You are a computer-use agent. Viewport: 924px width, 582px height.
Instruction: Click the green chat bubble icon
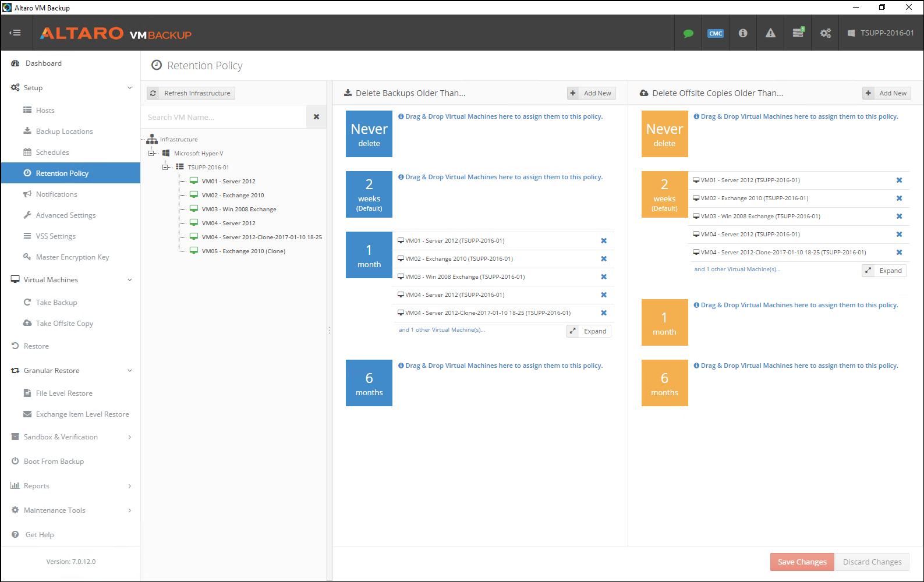(x=688, y=33)
